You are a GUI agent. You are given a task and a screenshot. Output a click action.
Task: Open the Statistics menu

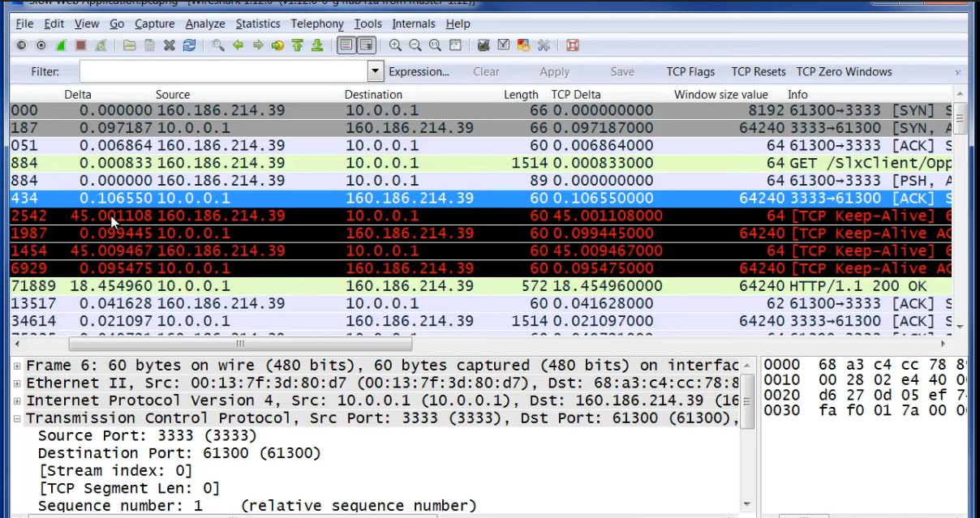pyautogui.click(x=258, y=24)
